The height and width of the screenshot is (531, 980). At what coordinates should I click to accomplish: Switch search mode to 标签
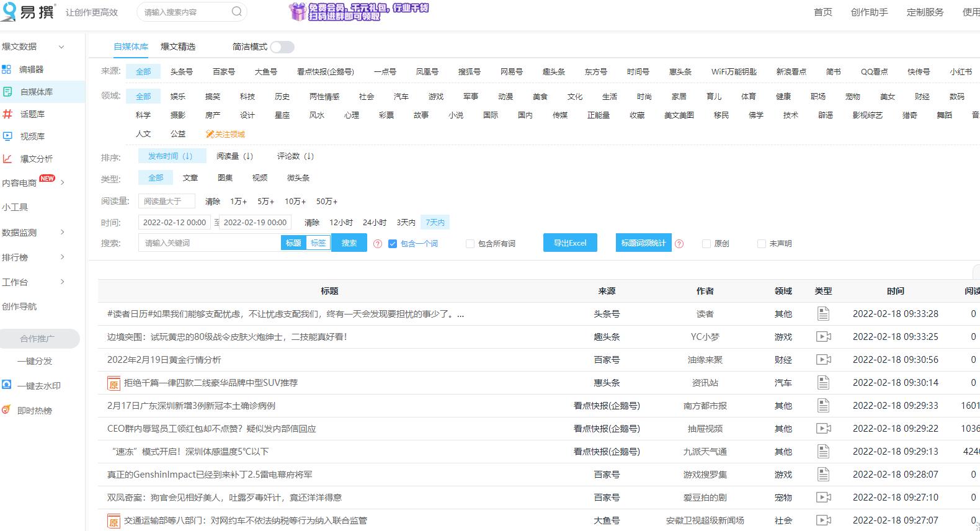point(318,243)
